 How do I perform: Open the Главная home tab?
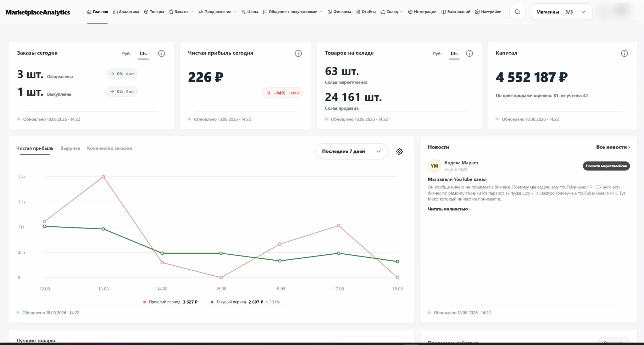tap(97, 12)
